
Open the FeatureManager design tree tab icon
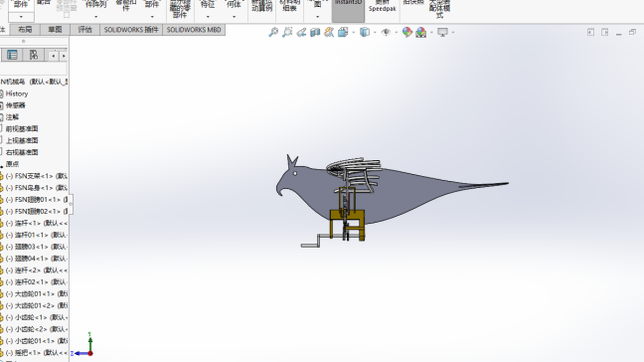12,55
